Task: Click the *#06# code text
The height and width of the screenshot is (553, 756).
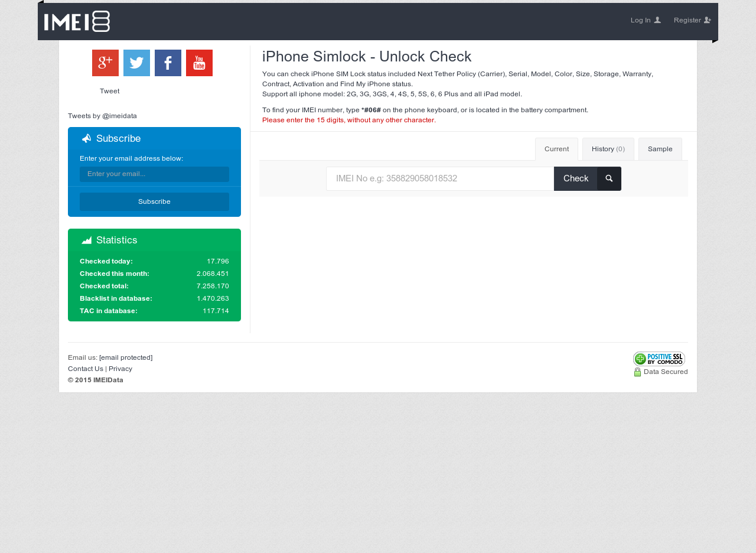Action: (x=371, y=110)
